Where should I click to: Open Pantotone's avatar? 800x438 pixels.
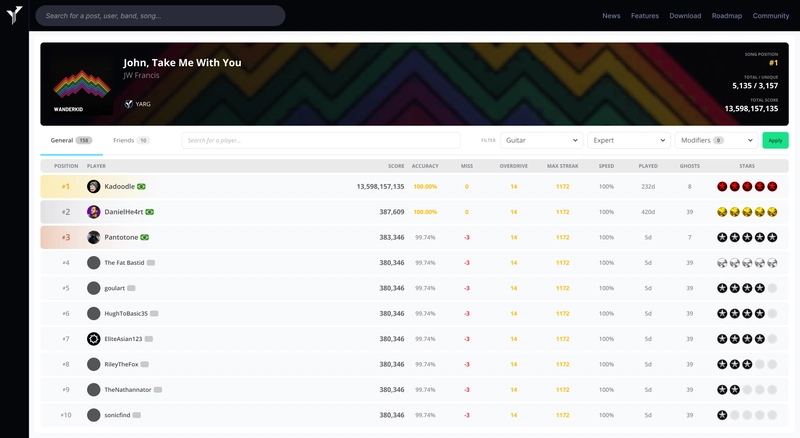(93, 237)
